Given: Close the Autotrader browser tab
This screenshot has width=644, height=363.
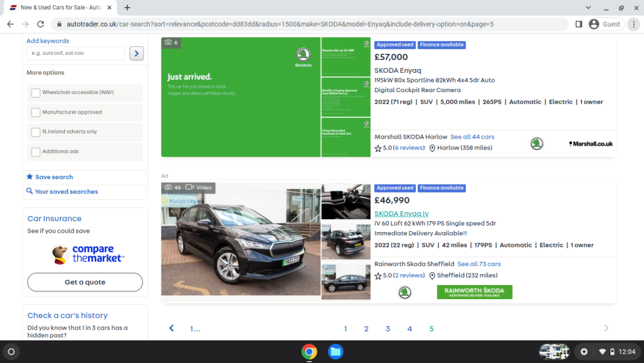Looking at the screenshot, I should (x=109, y=7).
